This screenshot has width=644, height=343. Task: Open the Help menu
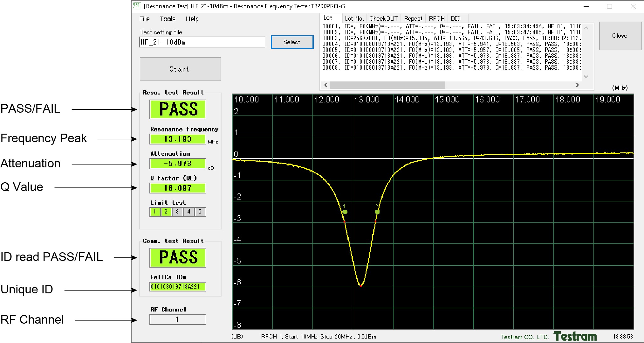(x=192, y=19)
